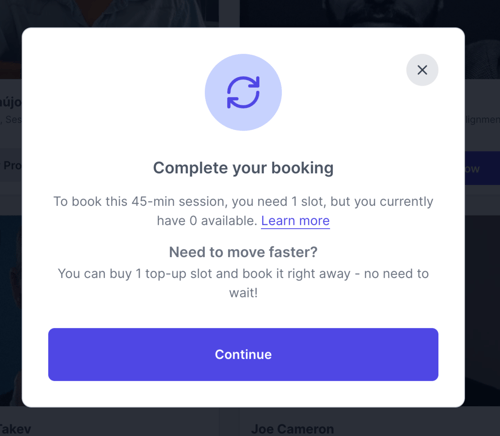The height and width of the screenshot is (436, 500).
Task: Open the Learn more link
Action: pos(295,221)
